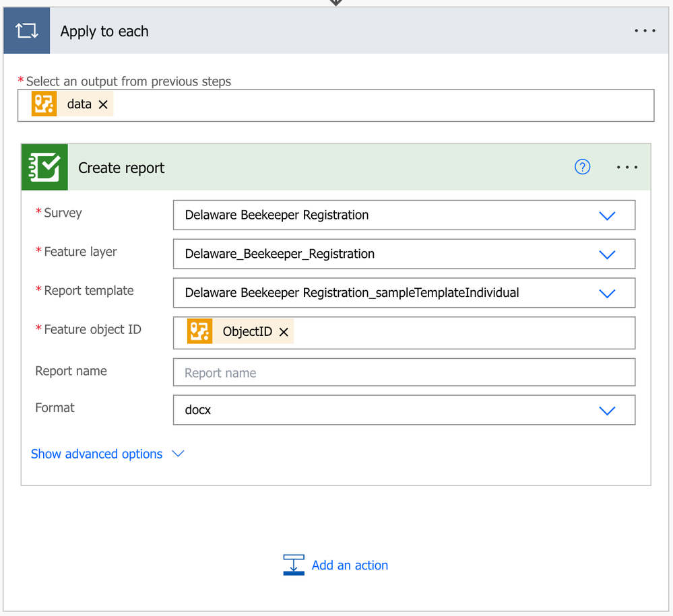Image resolution: width=673 pixels, height=616 pixels.
Task: Click the Apply to each header title
Action: tap(104, 31)
